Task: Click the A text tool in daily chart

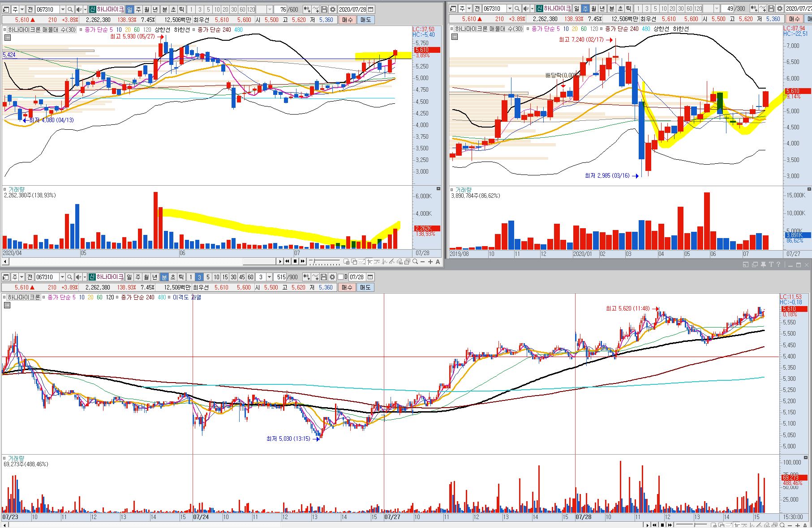Action: click(438, 261)
